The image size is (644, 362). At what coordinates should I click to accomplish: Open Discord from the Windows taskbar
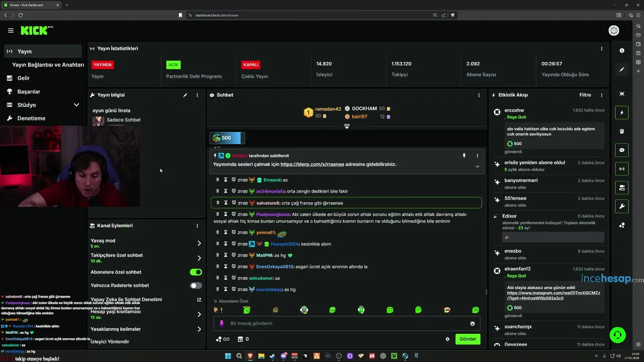pyautogui.click(x=283, y=356)
